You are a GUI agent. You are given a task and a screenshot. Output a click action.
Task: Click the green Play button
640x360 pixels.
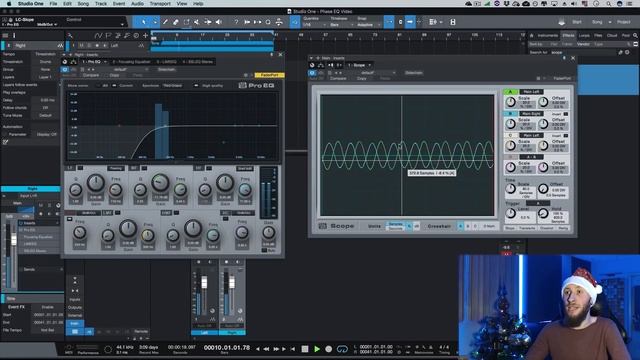[317, 349]
